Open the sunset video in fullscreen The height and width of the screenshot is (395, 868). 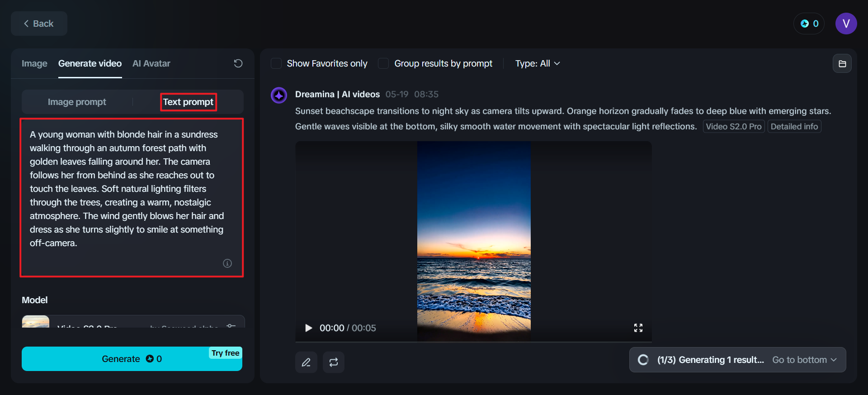[x=638, y=328]
